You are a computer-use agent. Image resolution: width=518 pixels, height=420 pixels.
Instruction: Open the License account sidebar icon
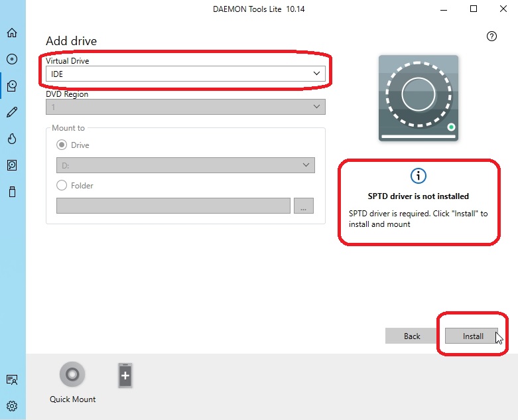(12, 380)
